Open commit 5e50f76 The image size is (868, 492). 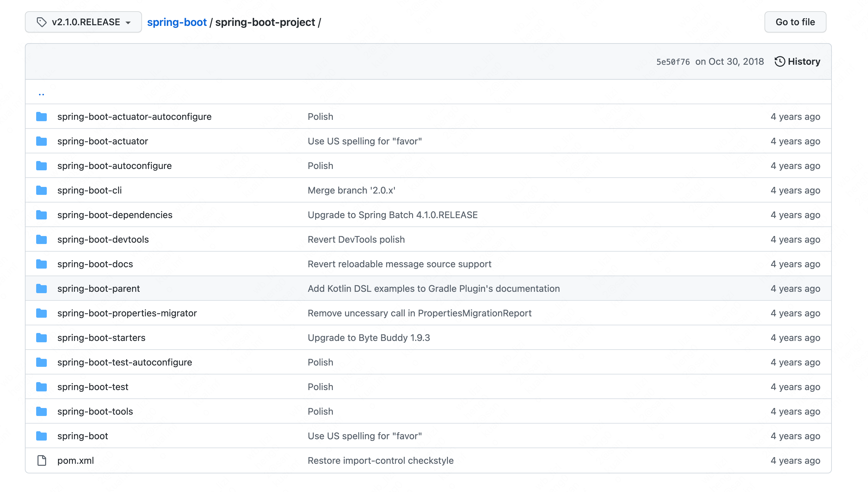673,62
